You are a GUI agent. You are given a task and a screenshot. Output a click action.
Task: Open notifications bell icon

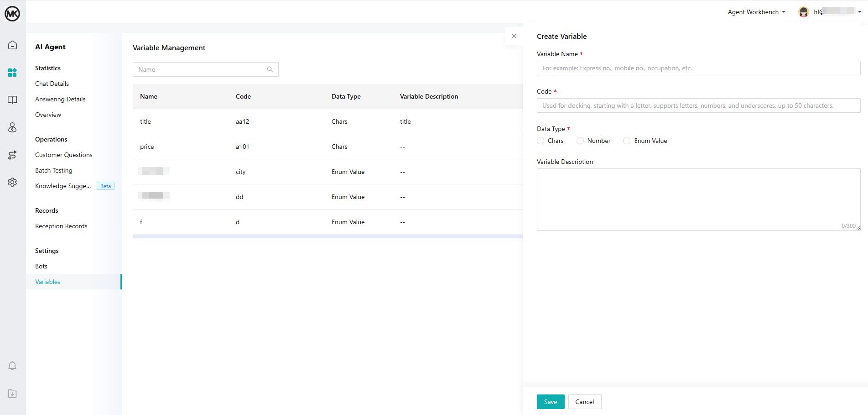click(x=12, y=366)
